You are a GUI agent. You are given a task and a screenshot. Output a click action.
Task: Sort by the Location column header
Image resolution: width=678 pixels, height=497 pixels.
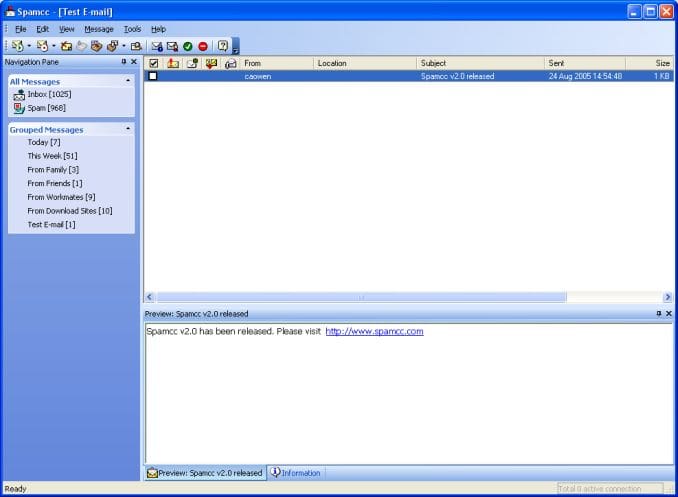coord(365,64)
